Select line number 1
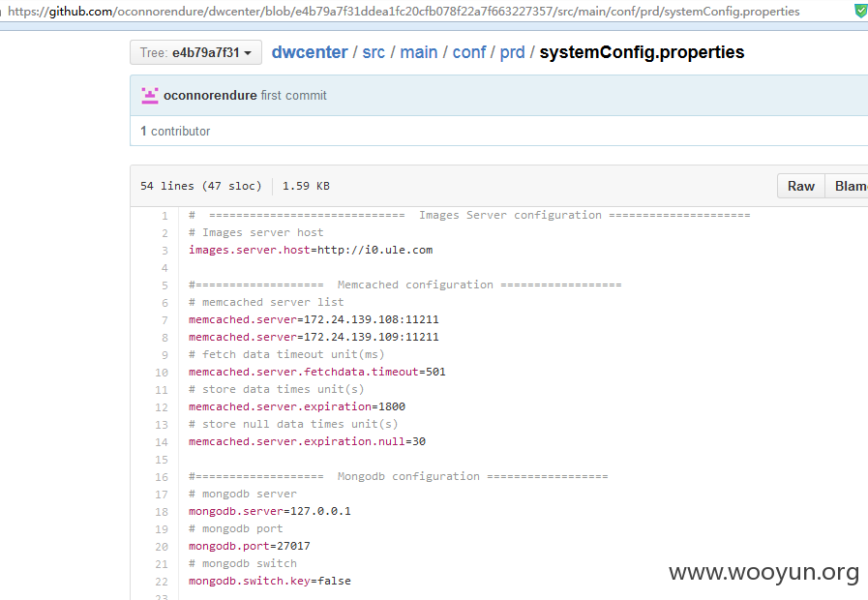The image size is (868, 600). (x=165, y=216)
